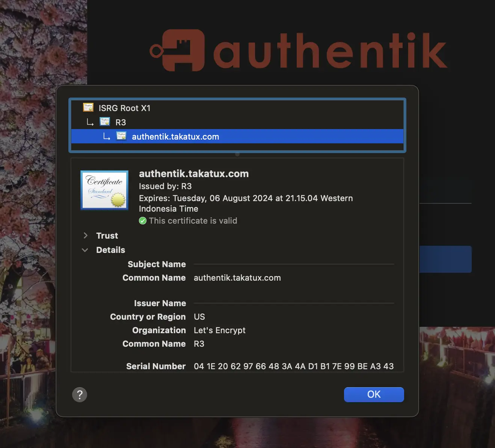
Task: Click the green valid certificate checkmark
Action: [143, 221]
